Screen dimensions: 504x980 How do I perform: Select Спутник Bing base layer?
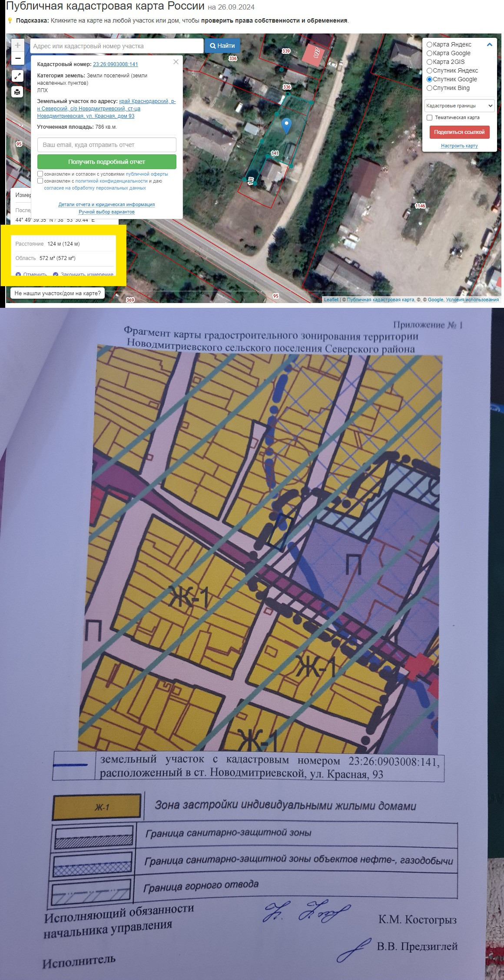tap(429, 88)
